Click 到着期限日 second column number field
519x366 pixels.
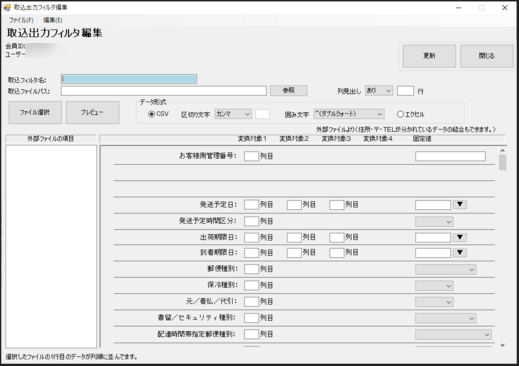[294, 253]
